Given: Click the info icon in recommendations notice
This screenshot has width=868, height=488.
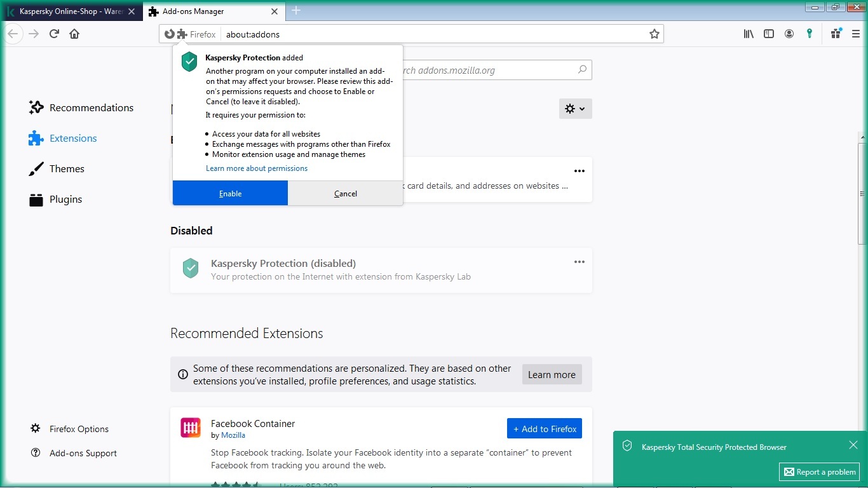Looking at the screenshot, I should [x=183, y=374].
